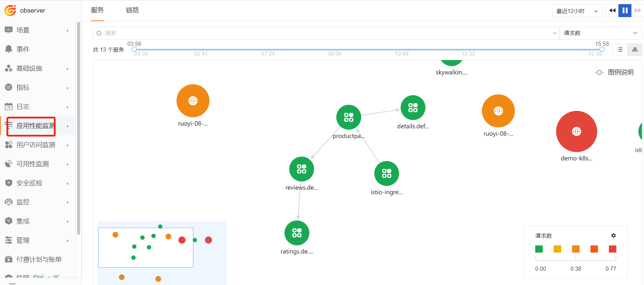Click the 管理 sliders icon

point(9,240)
